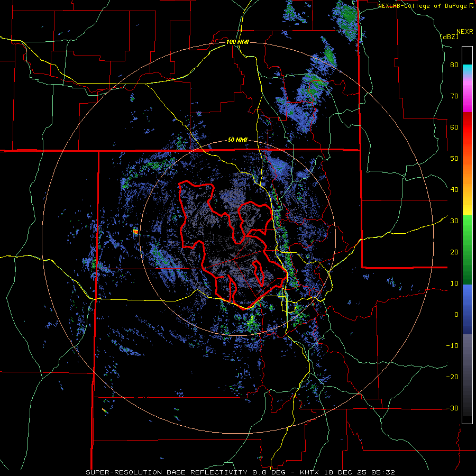The height and width of the screenshot is (476, 476).
Task: Click the 30 dBZ scale value
Action: pos(454,221)
